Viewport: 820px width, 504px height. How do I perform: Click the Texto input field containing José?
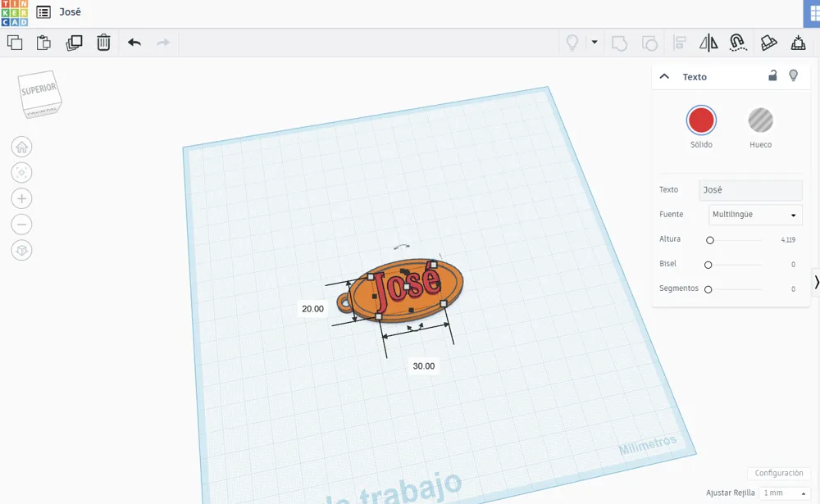pos(750,190)
